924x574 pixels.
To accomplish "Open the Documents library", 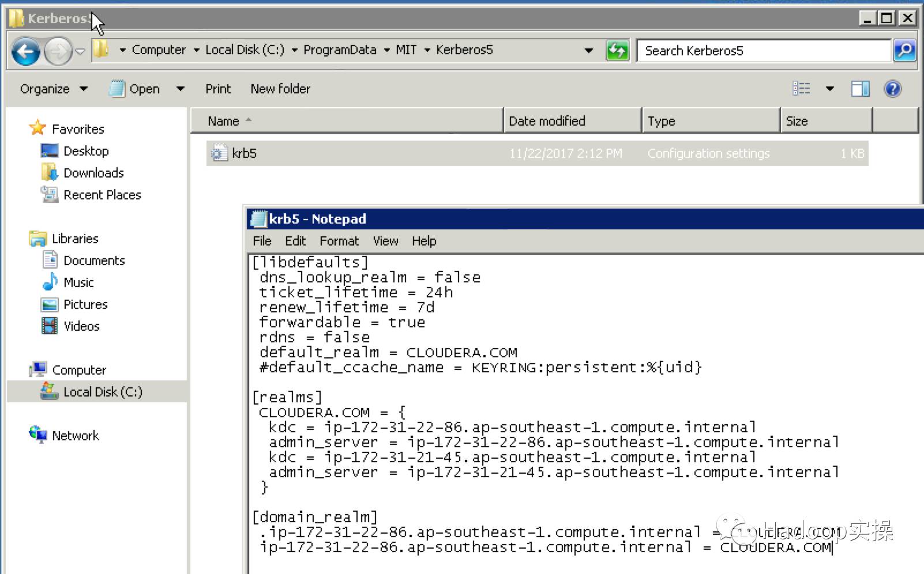I will coord(94,260).
